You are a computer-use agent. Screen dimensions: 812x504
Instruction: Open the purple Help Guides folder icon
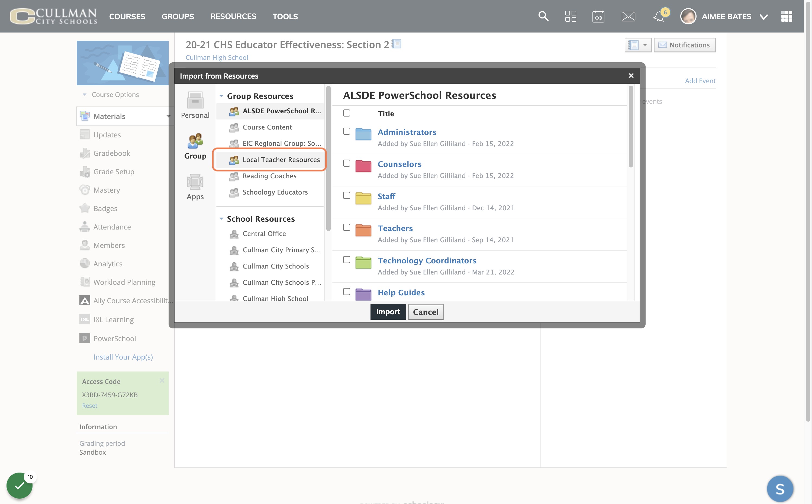pos(363,294)
